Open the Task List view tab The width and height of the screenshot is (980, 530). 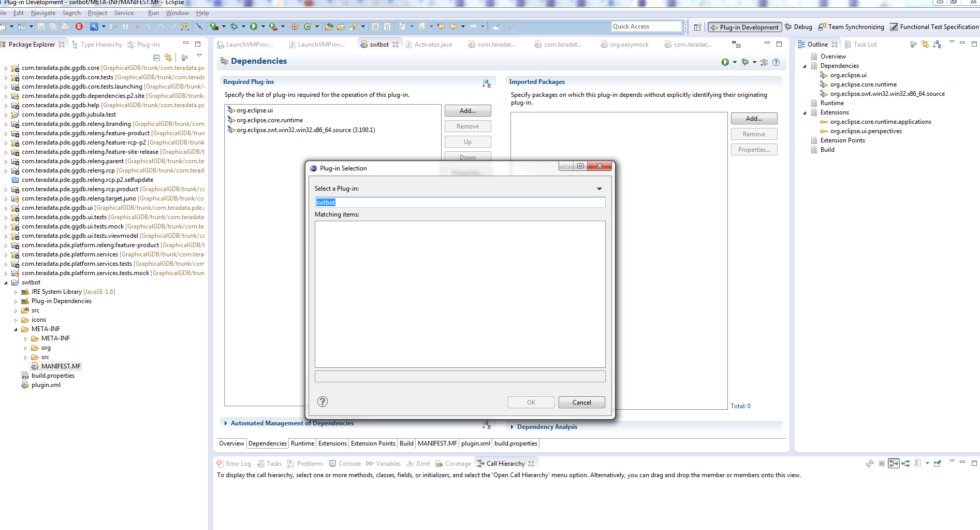click(860, 45)
